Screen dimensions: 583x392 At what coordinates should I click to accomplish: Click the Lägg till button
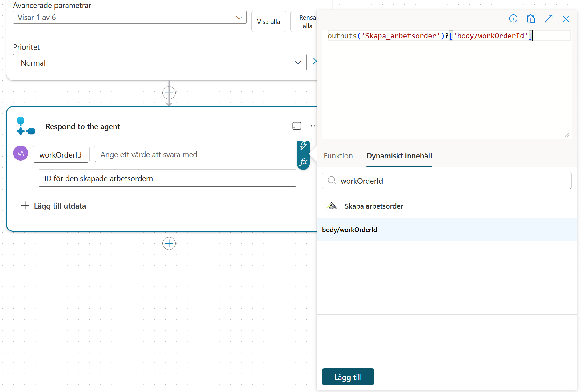tap(348, 377)
